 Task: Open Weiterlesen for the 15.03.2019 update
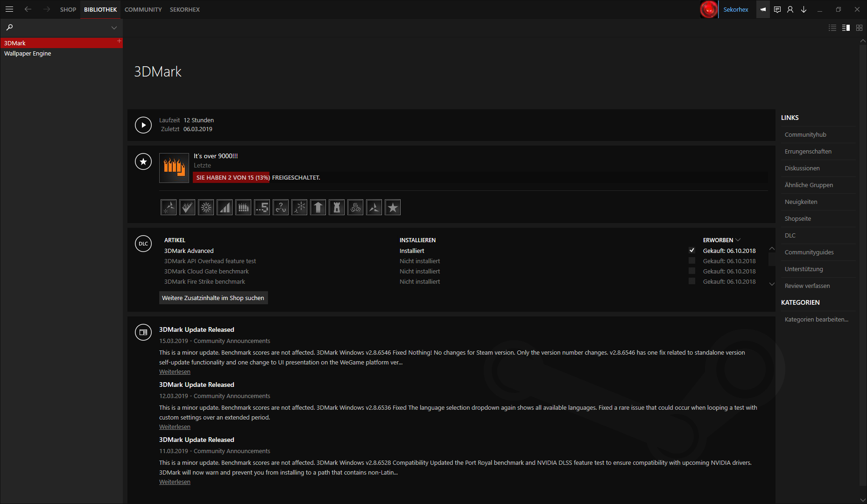pos(175,371)
